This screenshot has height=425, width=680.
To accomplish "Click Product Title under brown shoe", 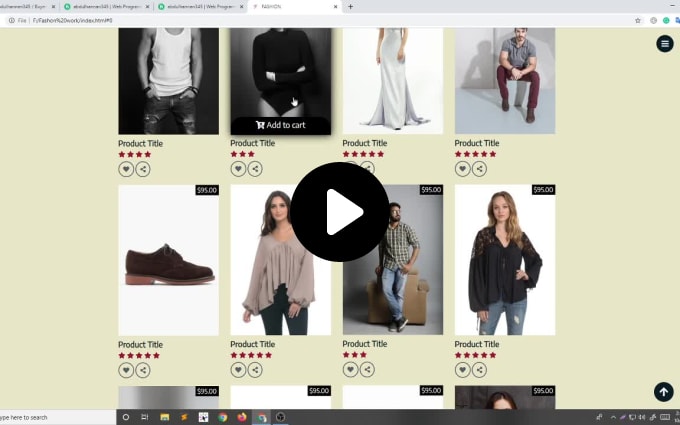I will pyautogui.click(x=141, y=345).
